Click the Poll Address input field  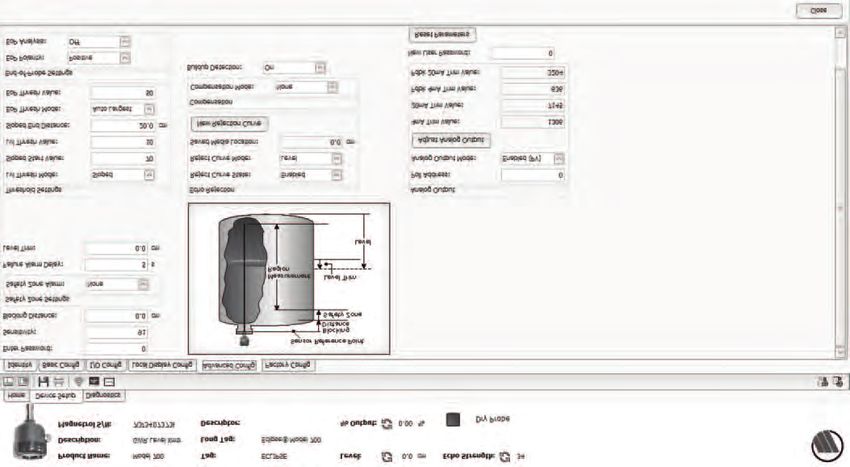pos(532,175)
